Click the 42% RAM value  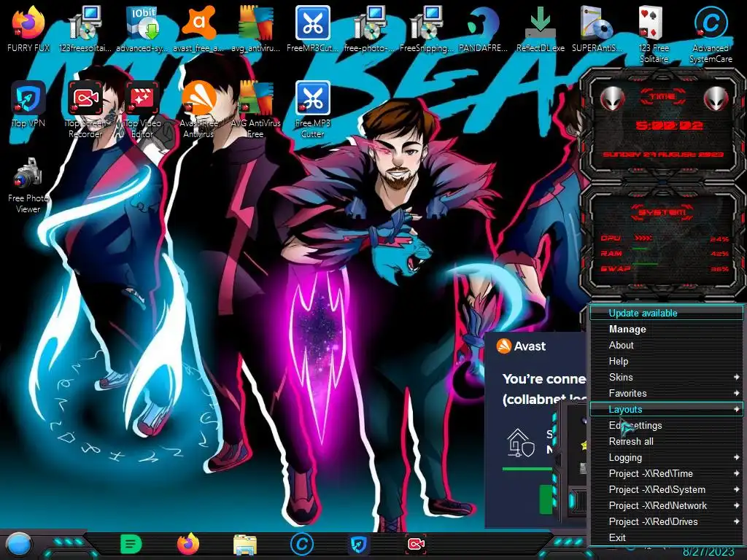(x=719, y=254)
